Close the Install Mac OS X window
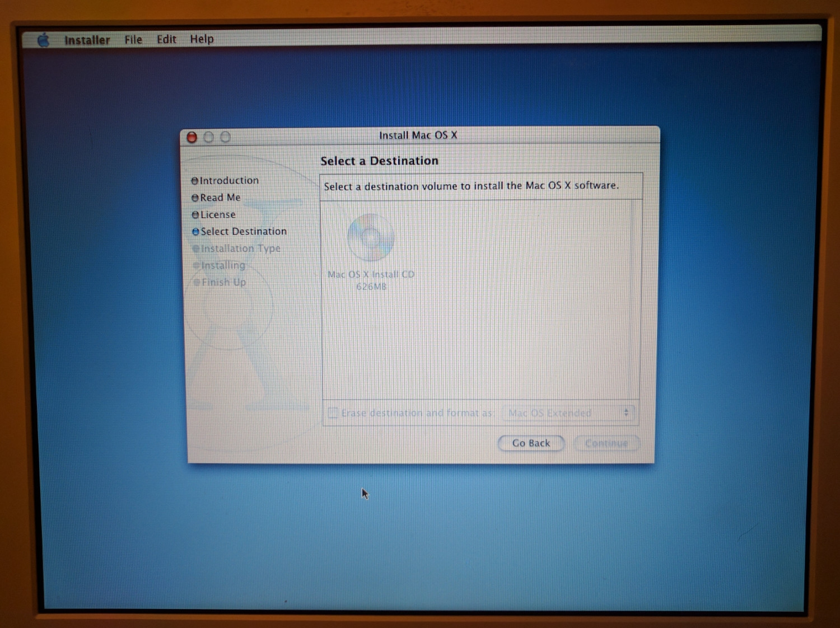Viewport: 840px width, 628px height. tap(192, 137)
